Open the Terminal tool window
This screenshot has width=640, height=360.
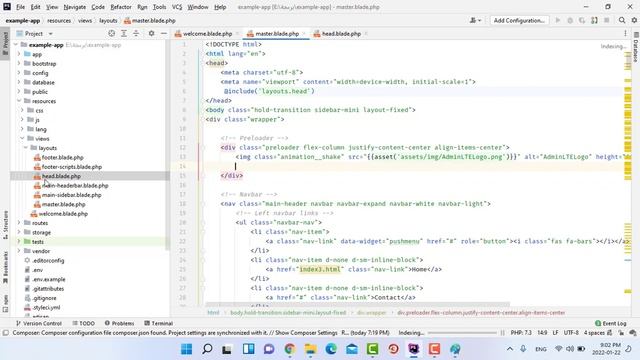(158, 323)
